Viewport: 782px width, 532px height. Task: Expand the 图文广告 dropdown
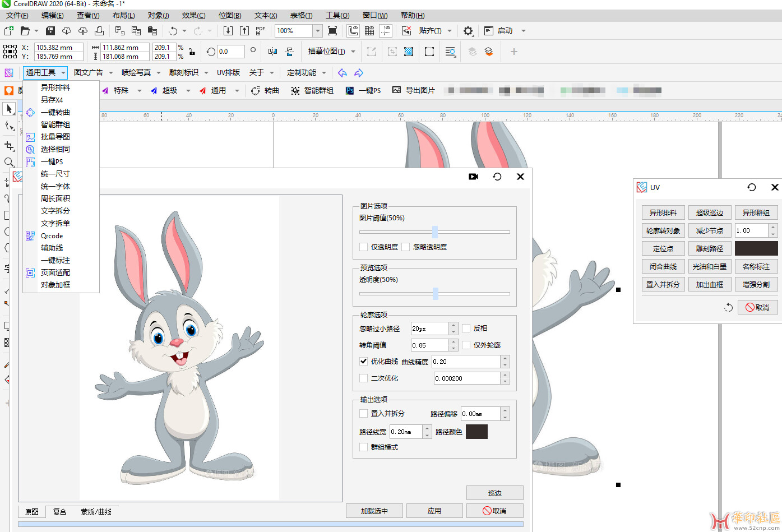(111, 73)
